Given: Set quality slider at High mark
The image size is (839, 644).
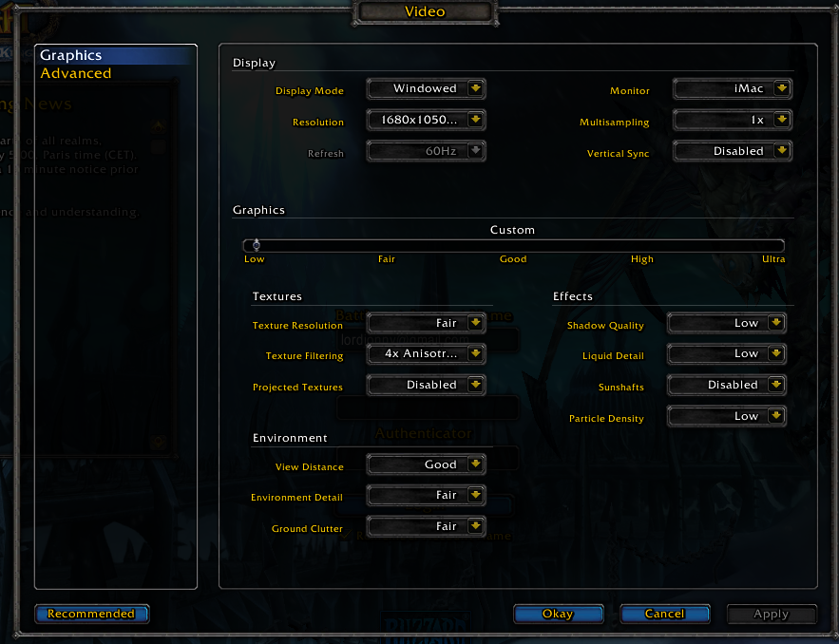Looking at the screenshot, I should (642, 245).
